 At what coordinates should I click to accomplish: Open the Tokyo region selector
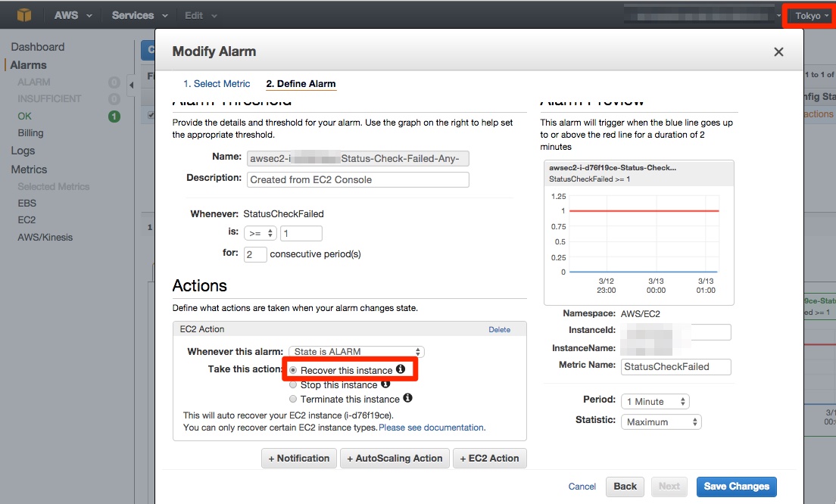[x=809, y=15]
